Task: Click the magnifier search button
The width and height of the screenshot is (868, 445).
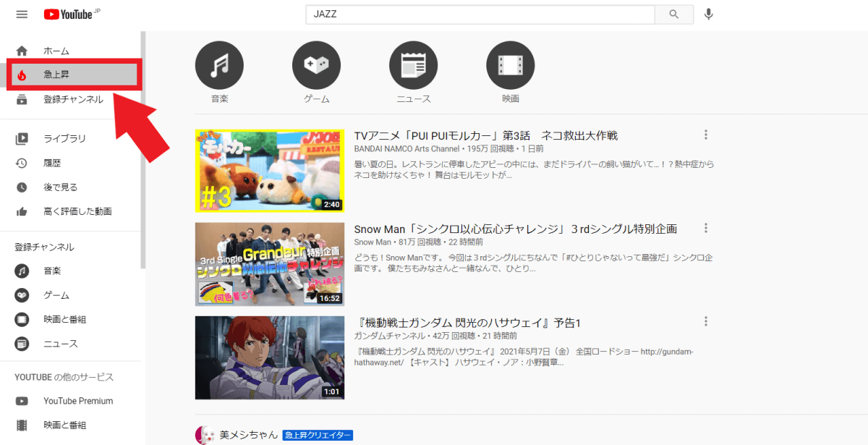Action: 674,14
